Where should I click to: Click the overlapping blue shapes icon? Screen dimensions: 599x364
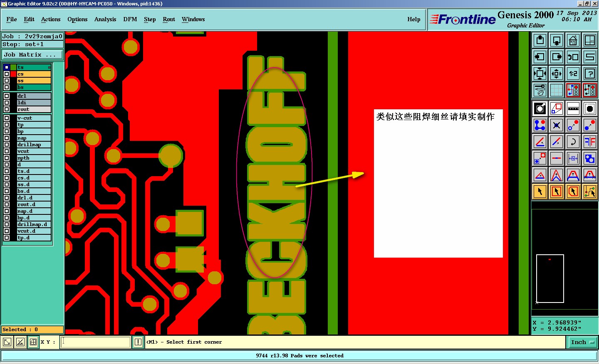tap(590, 158)
